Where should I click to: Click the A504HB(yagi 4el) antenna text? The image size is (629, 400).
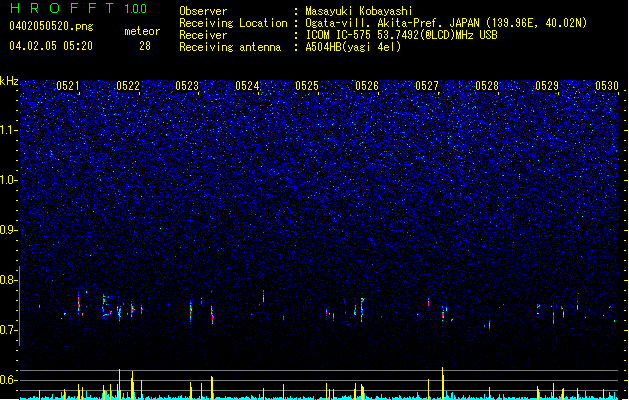[353, 47]
